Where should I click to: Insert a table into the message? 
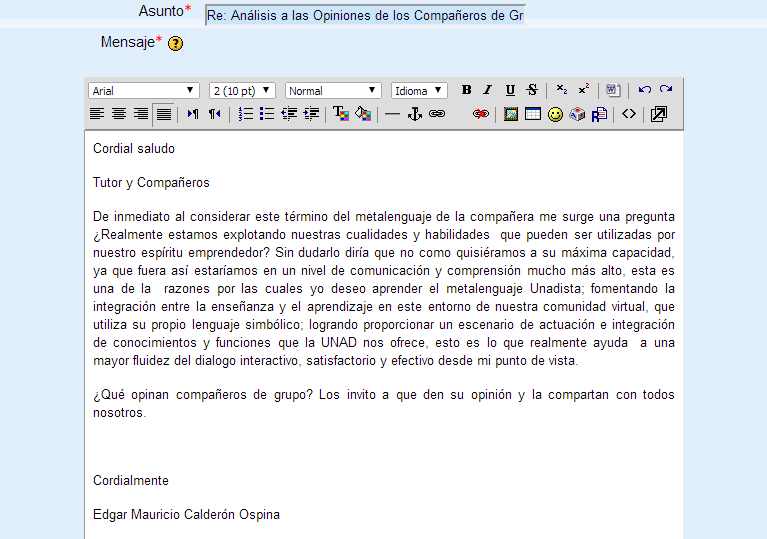pyautogui.click(x=533, y=114)
